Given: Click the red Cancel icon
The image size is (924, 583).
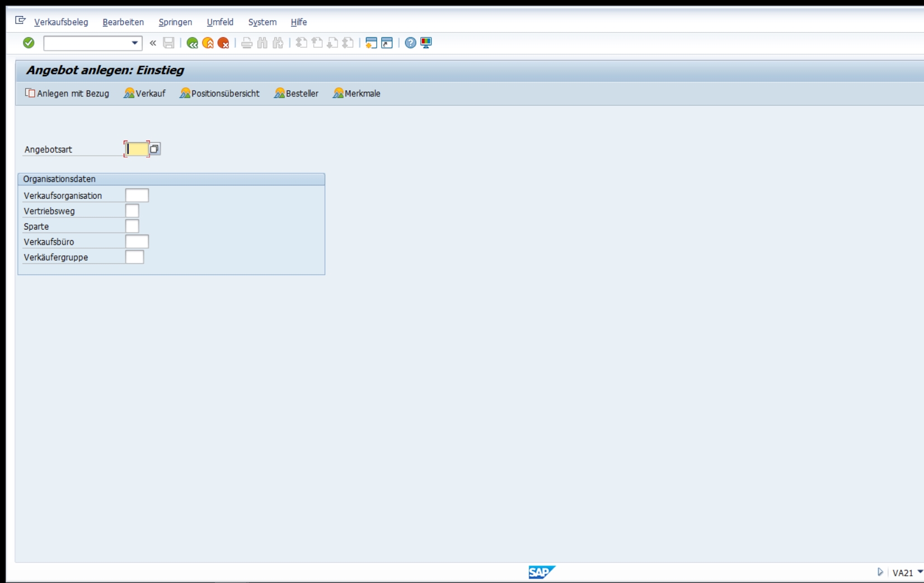Looking at the screenshot, I should [x=223, y=43].
